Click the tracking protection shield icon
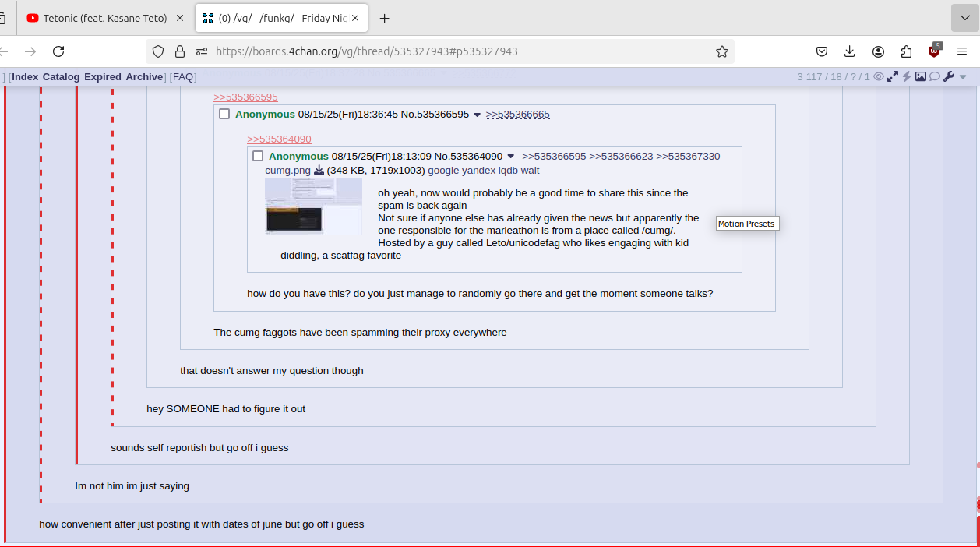 coord(158,51)
